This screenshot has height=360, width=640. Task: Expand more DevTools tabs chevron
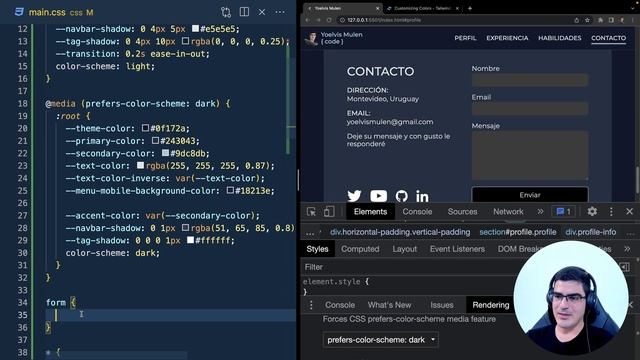(x=540, y=211)
